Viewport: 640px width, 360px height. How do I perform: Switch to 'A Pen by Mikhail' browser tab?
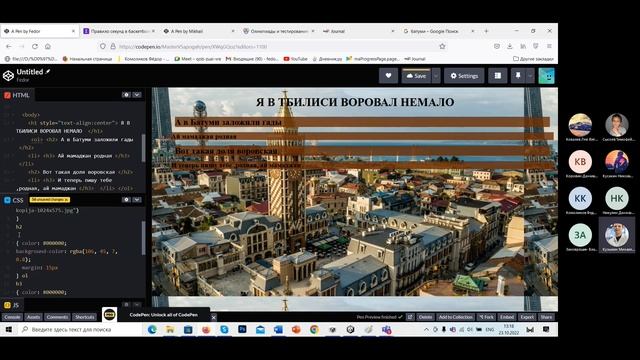pyautogui.click(x=199, y=31)
